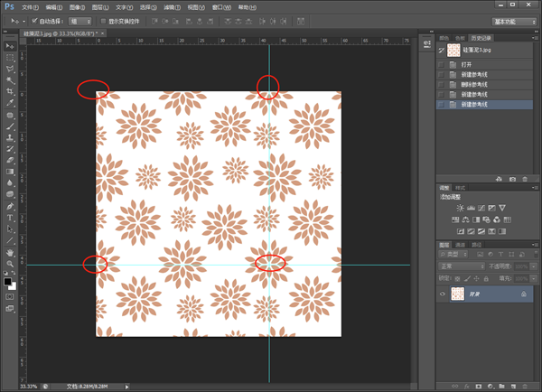This screenshot has height=392, width=542.
Task: Click the lock icon on the 背景 layer
Action: point(524,294)
